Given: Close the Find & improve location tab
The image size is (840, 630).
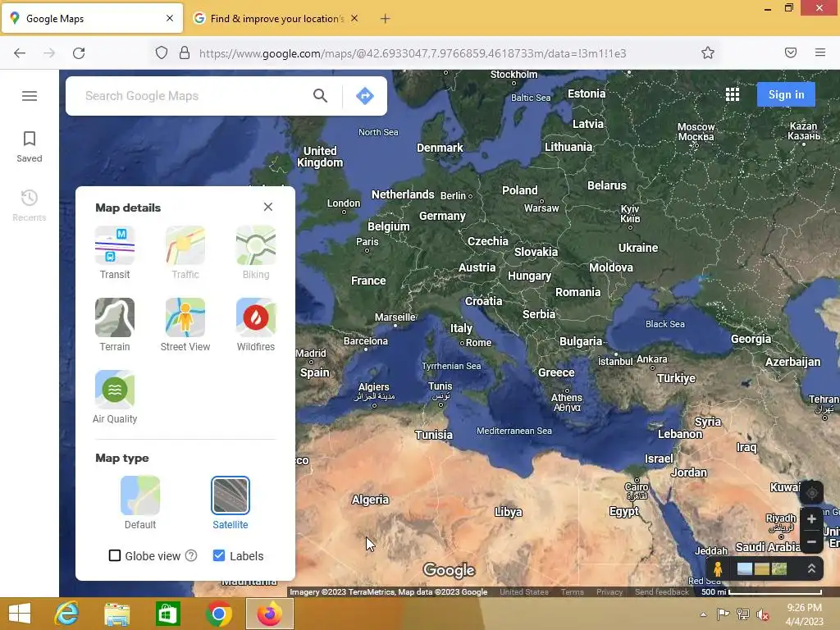Looking at the screenshot, I should (x=354, y=18).
